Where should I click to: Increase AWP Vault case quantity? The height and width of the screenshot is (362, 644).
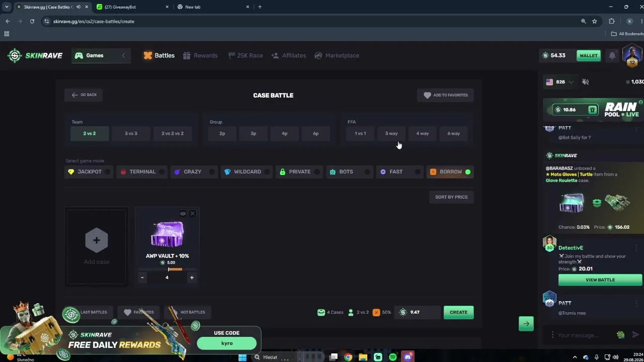pyautogui.click(x=192, y=278)
